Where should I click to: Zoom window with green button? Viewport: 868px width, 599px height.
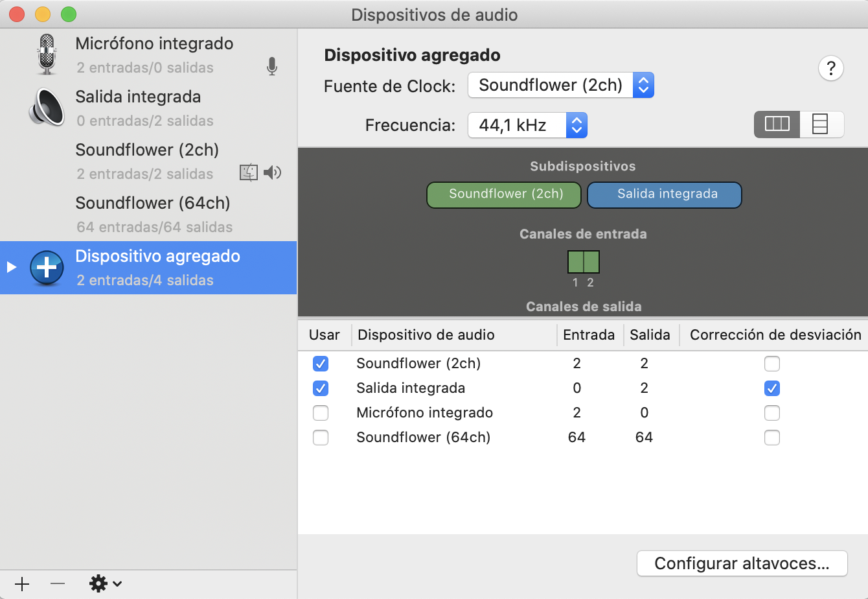69,14
